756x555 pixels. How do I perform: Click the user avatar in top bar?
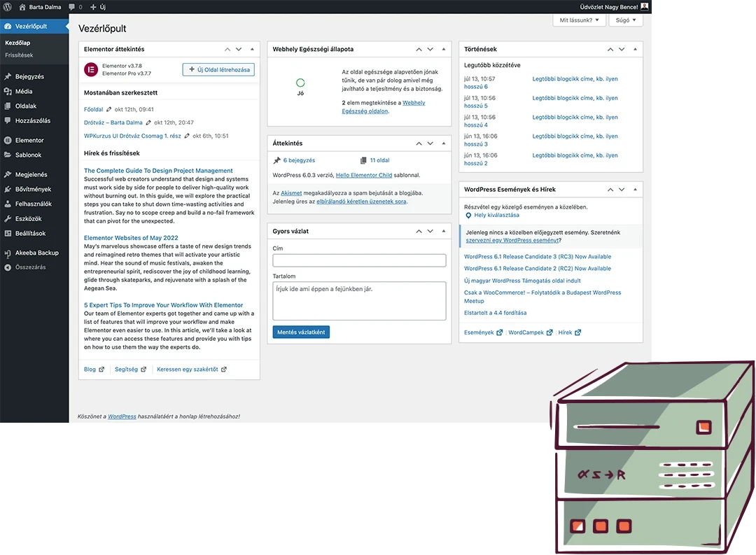tap(645, 7)
